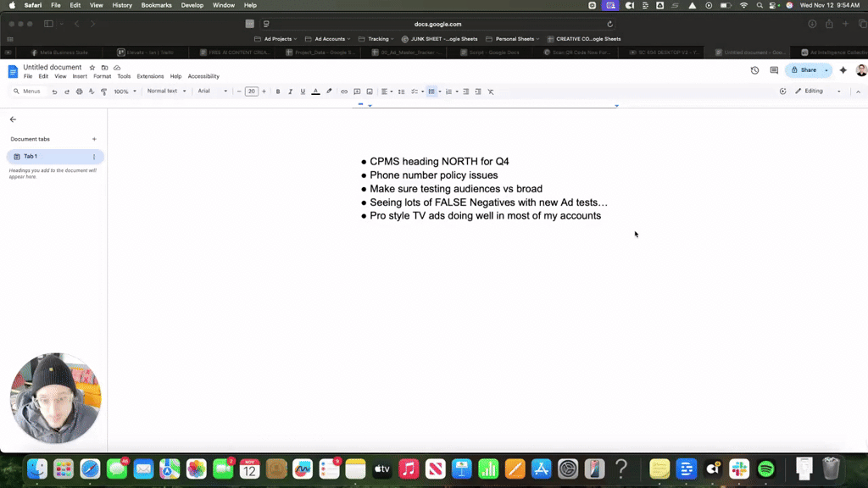Toggle the bulleted list button

(x=431, y=91)
